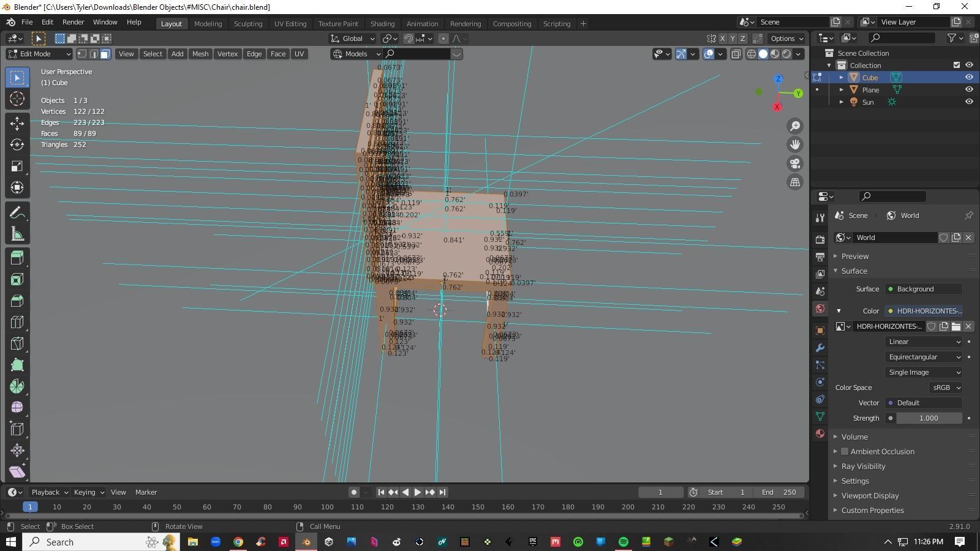Viewport: 980px width, 551px height.
Task: Click the Windows Start button
Action: tap(10, 542)
